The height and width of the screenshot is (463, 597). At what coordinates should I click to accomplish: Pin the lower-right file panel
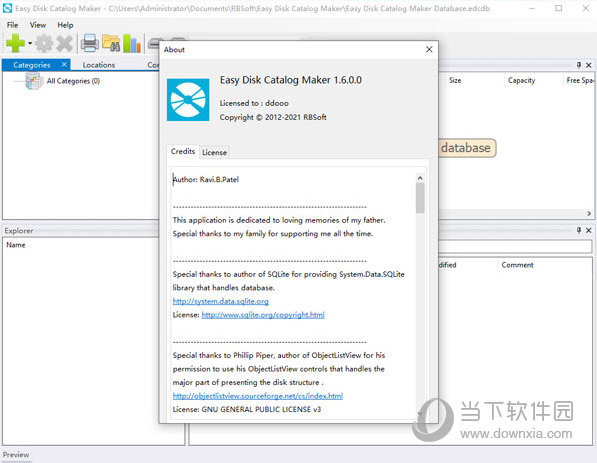point(579,230)
